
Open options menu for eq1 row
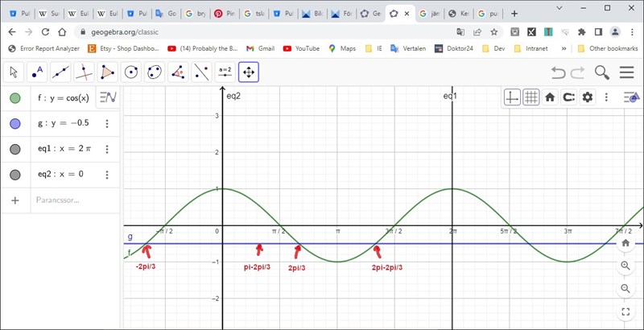point(106,149)
